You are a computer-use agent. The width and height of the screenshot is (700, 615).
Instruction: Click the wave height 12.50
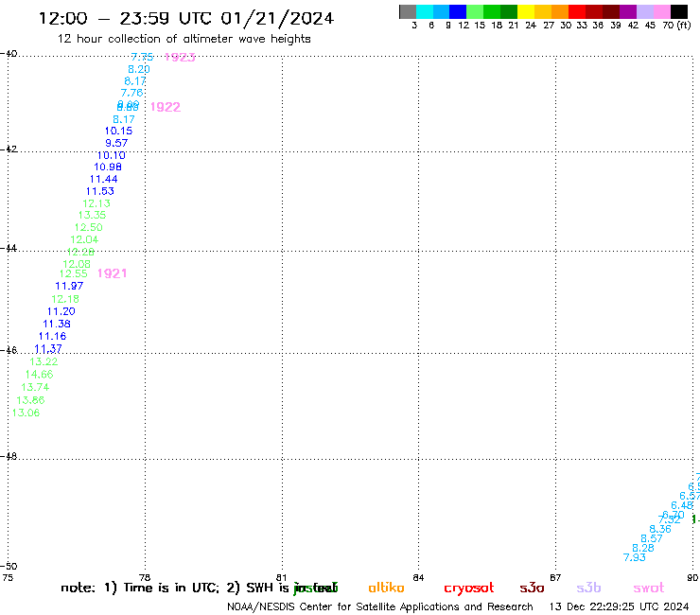[x=88, y=227]
